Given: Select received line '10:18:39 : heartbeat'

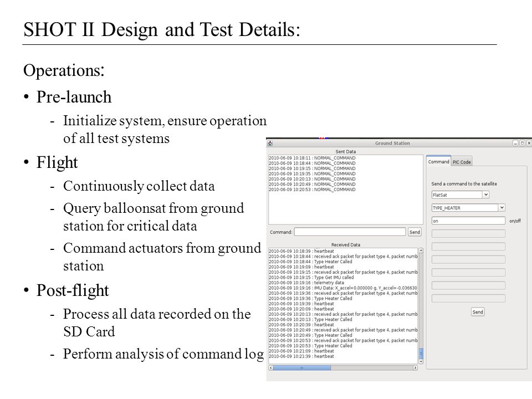Looking at the screenshot, I should (x=301, y=251).
